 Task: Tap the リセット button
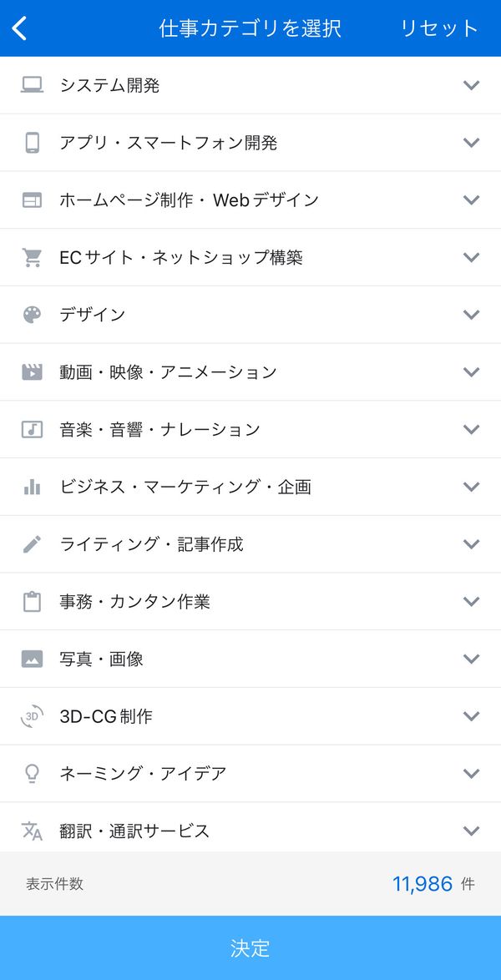(439, 28)
